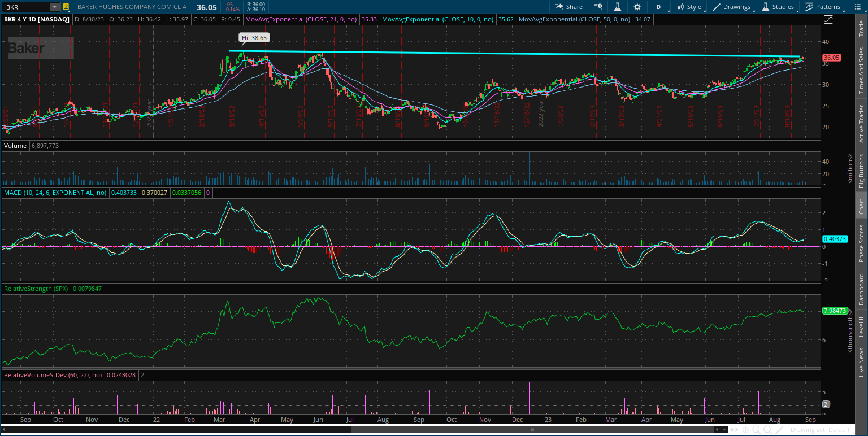Click the red 36.05 last price axis tag
Viewport: 868px width, 436px height.
click(831, 58)
